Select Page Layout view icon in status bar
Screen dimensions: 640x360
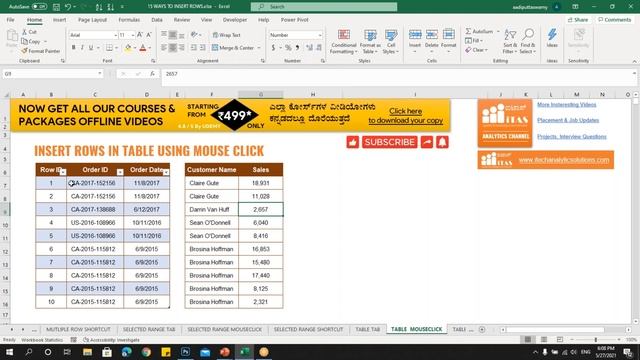(544, 340)
